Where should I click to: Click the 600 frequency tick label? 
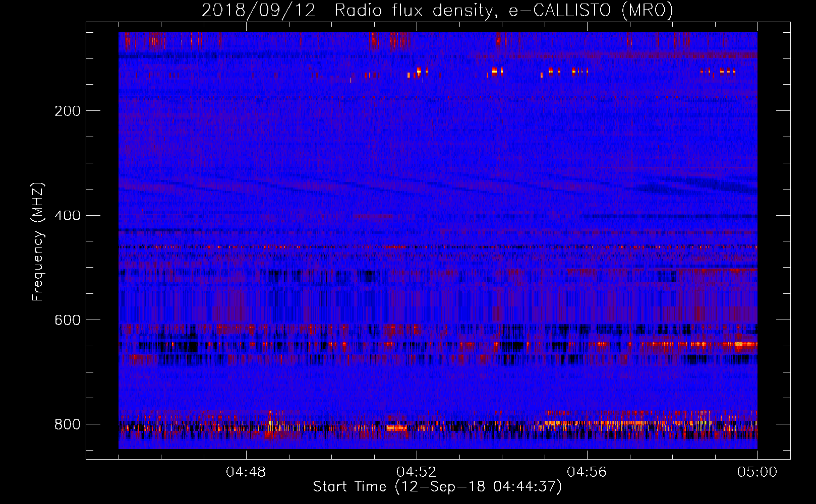pyautogui.click(x=68, y=321)
